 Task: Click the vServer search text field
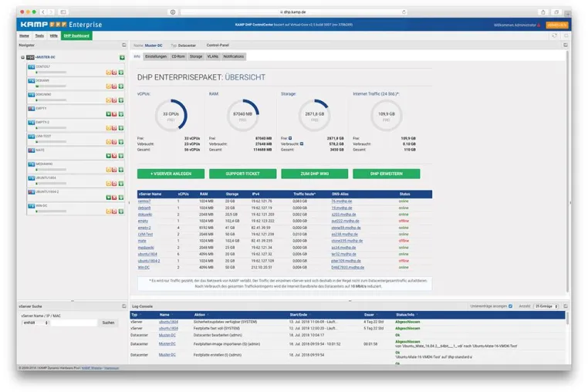pyautogui.click(x=74, y=323)
